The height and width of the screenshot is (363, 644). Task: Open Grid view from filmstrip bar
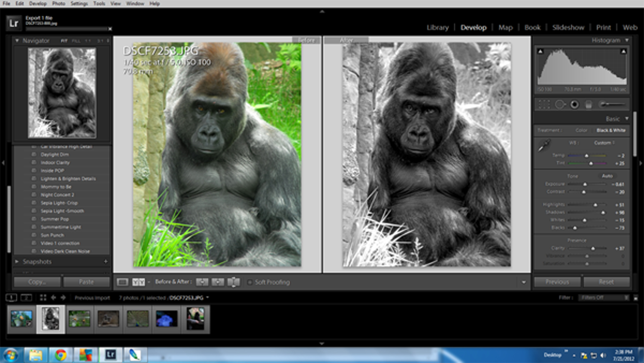coord(43,297)
